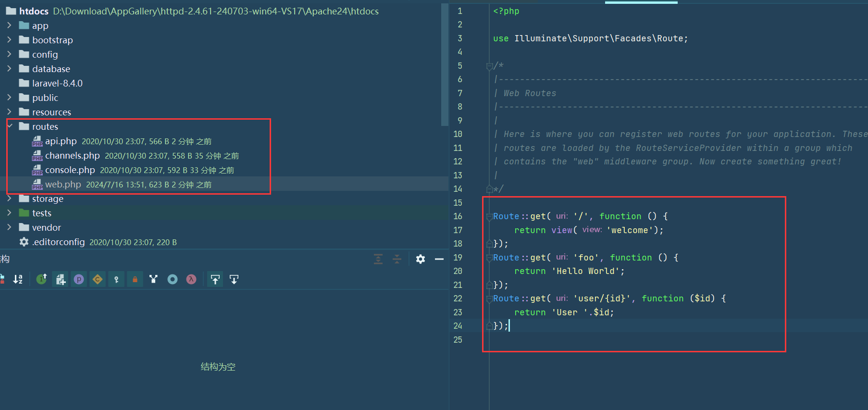868x410 pixels.
Task: Fold the Route '/' closure at line 16
Action: [x=489, y=217]
